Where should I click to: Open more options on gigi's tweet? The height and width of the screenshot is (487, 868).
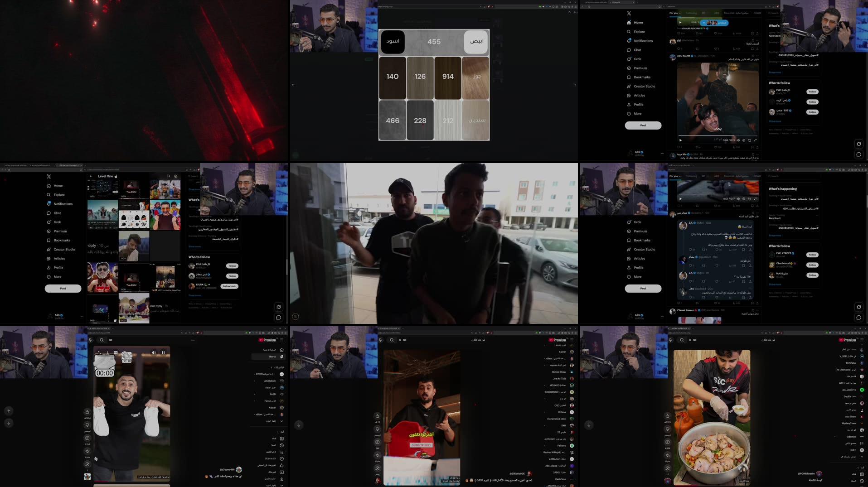(x=756, y=40)
